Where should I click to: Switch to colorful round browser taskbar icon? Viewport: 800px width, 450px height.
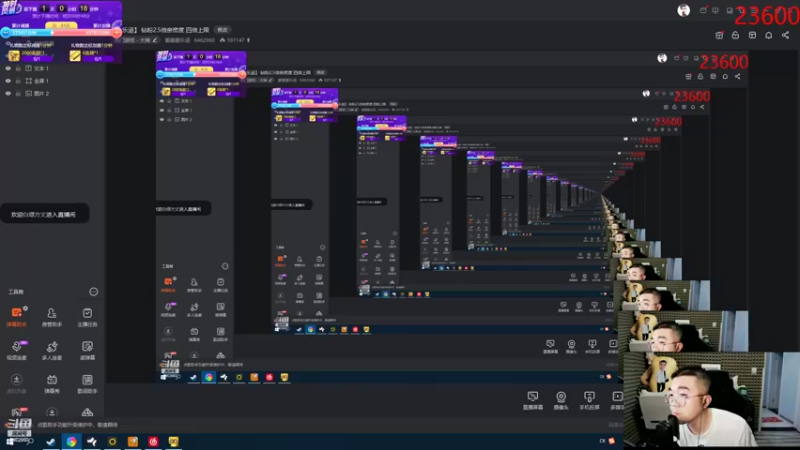coord(71,441)
